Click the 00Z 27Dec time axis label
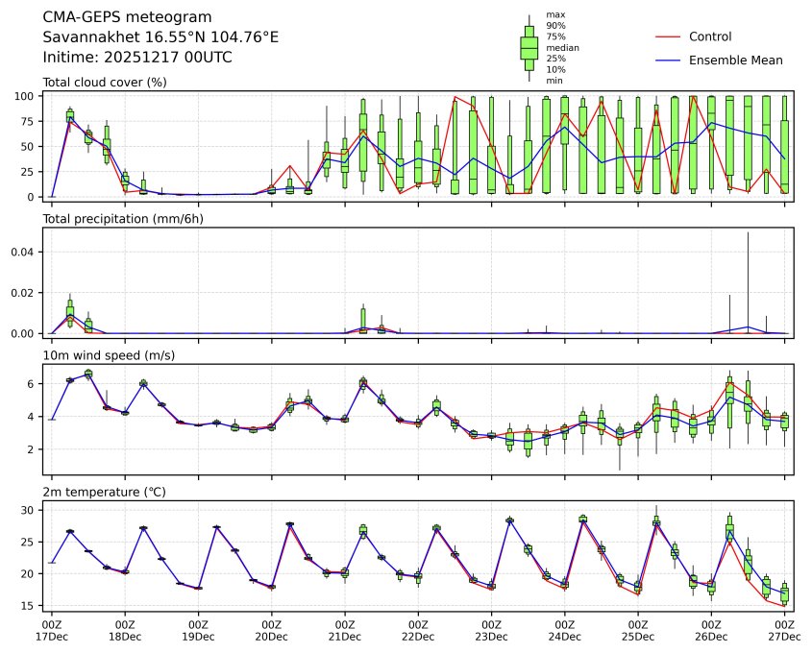The height and width of the screenshot is (653, 812). (x=784, y=630)
